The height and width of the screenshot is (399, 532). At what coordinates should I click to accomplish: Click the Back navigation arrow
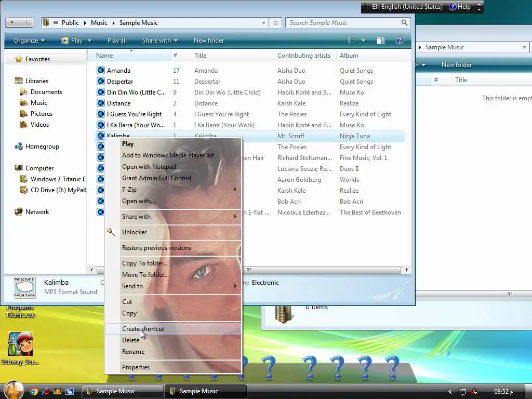pyautogui.click(x=12, y=23)
